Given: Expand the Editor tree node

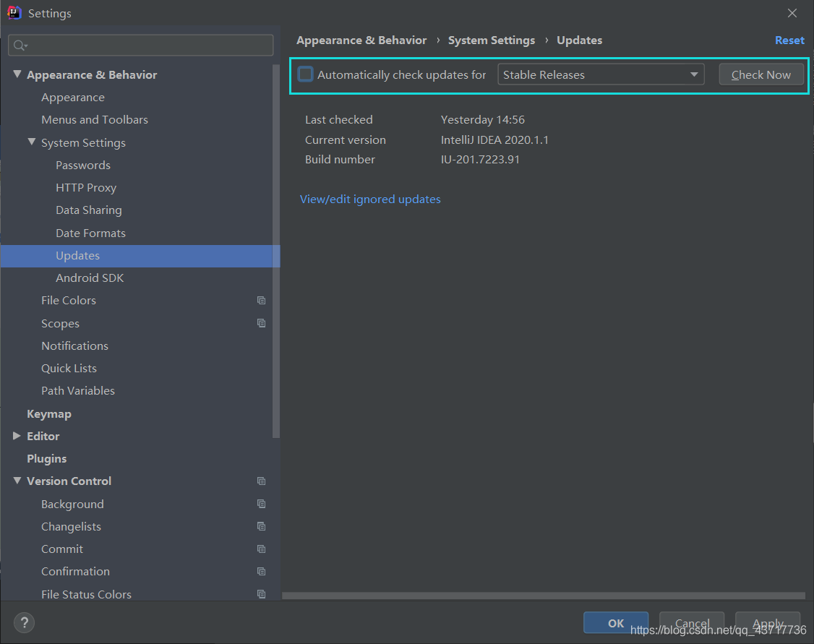Looking at the screenshot, I should 17,436.
